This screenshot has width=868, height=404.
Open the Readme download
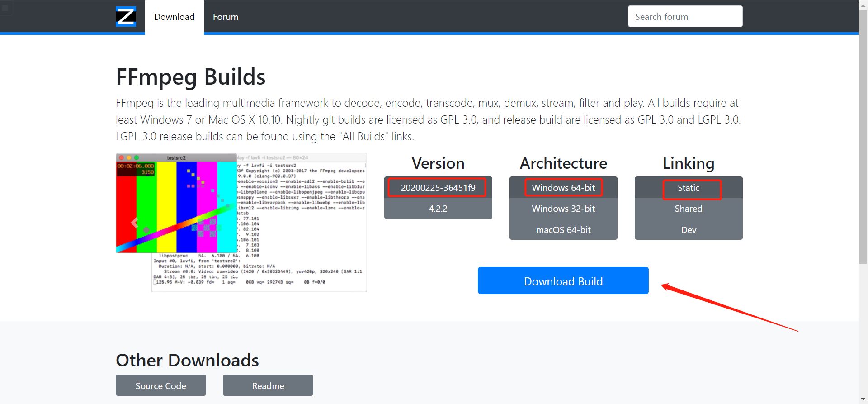click(268, 385)
